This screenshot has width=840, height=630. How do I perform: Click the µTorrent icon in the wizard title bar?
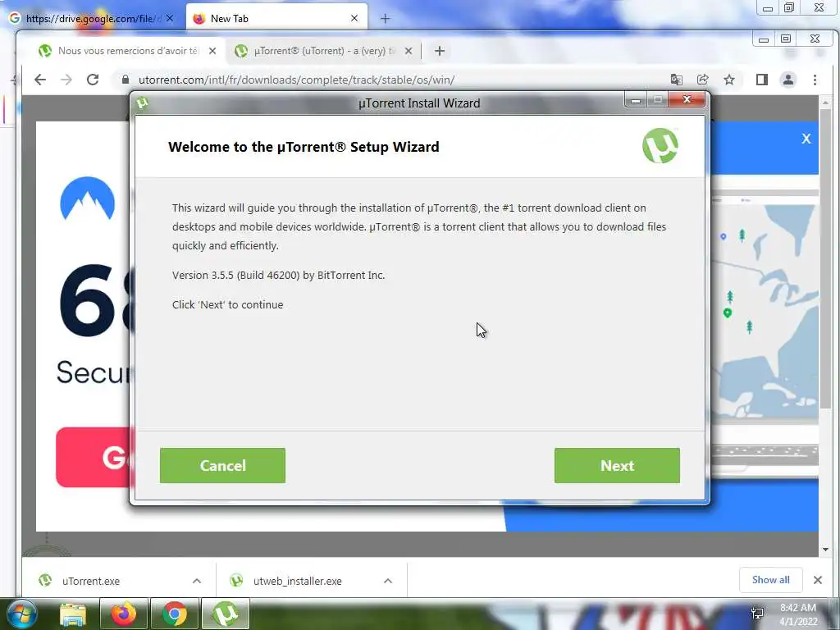pos(142,103)
